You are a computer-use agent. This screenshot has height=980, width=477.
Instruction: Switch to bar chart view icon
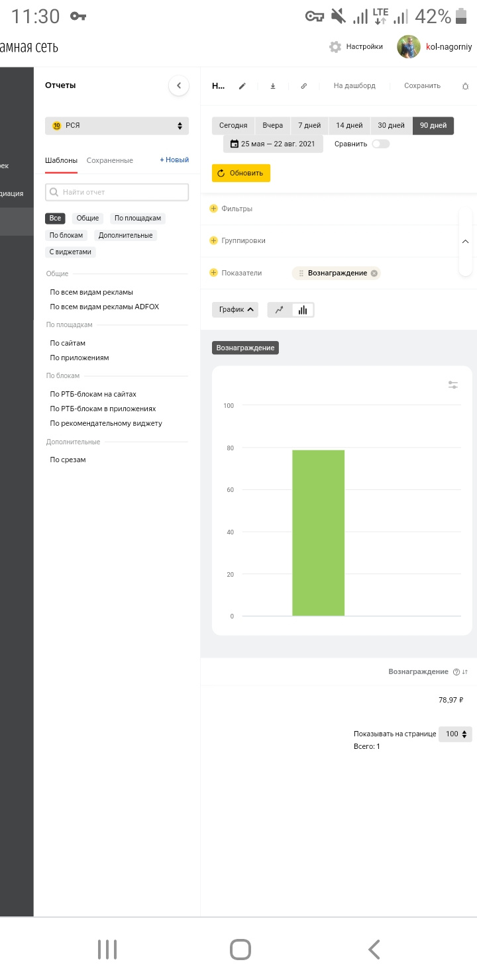coord(303,310)
